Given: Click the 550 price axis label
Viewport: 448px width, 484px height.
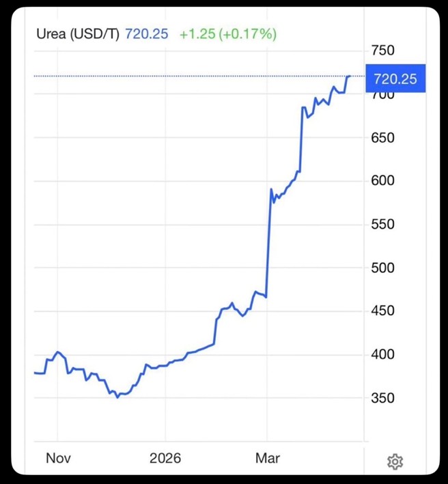Looking at the screenshot, I should tap(382, 225).
